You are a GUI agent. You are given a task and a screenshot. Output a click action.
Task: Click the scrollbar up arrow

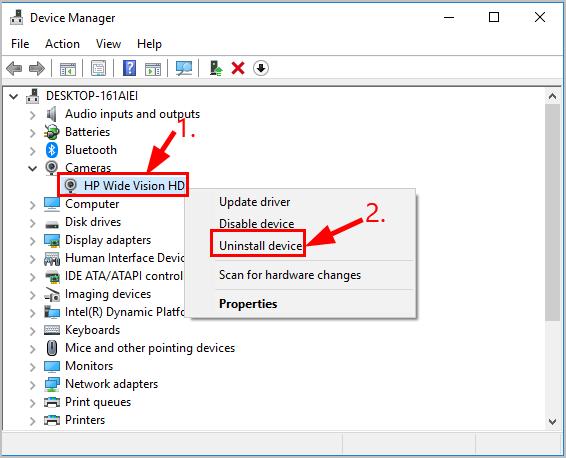552,96
